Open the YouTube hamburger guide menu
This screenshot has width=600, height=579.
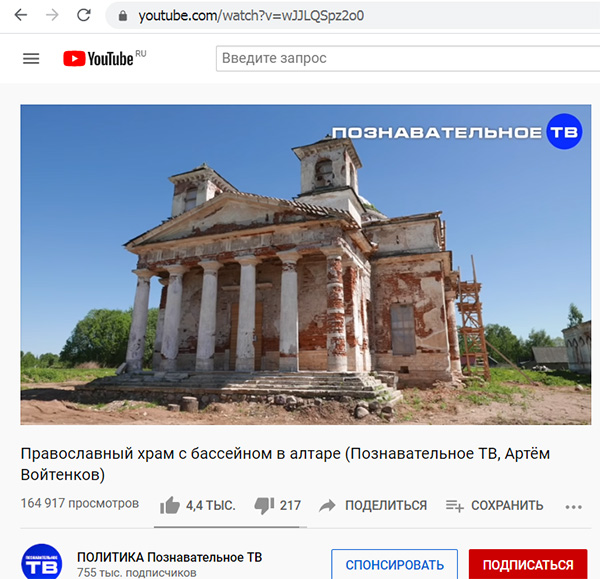tap(31, 59)
